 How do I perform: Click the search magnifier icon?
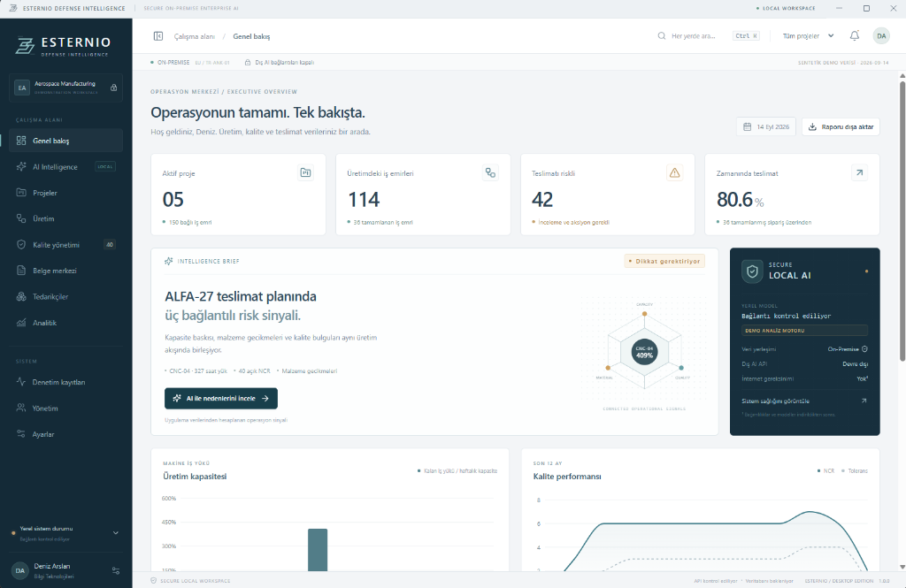click(x=662, y=36)
